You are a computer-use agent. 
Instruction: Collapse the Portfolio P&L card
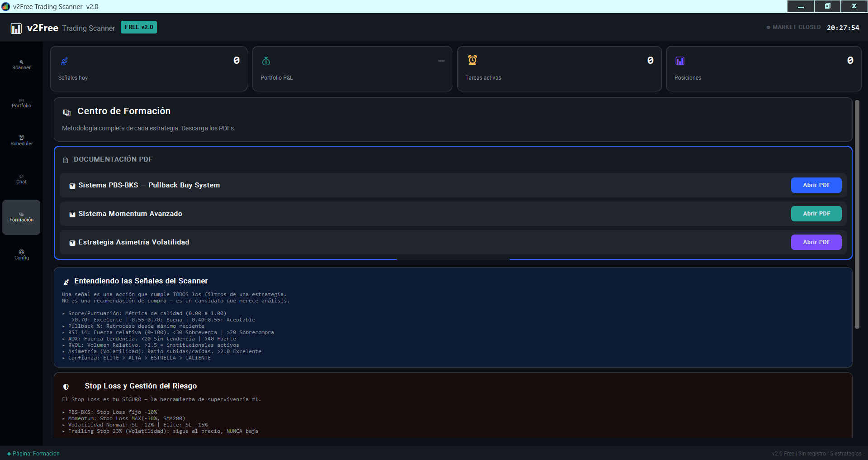coord(441,61)
